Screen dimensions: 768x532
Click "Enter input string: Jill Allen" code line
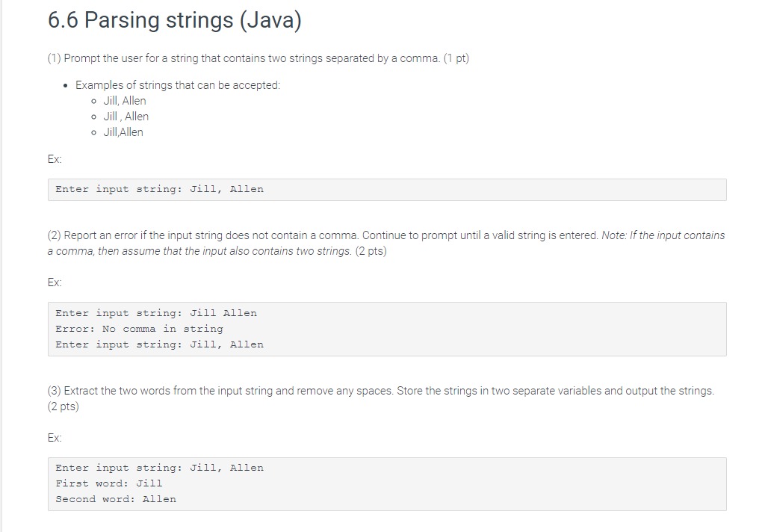tap(155, 313)
